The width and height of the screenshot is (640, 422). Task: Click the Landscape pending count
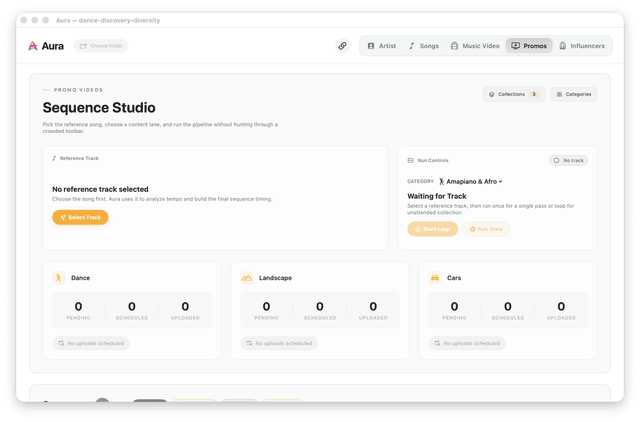click(267, 306)
